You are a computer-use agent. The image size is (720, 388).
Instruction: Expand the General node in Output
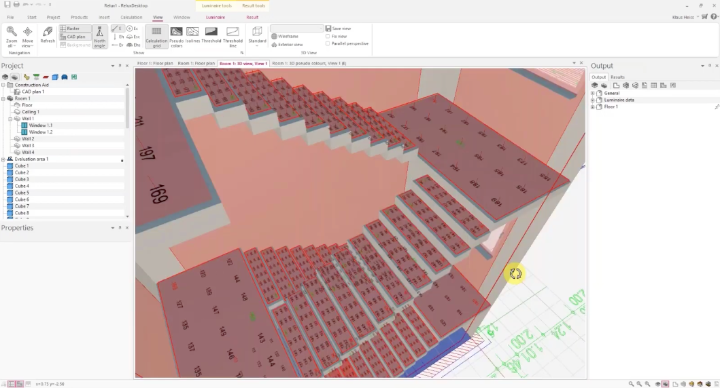593,93
